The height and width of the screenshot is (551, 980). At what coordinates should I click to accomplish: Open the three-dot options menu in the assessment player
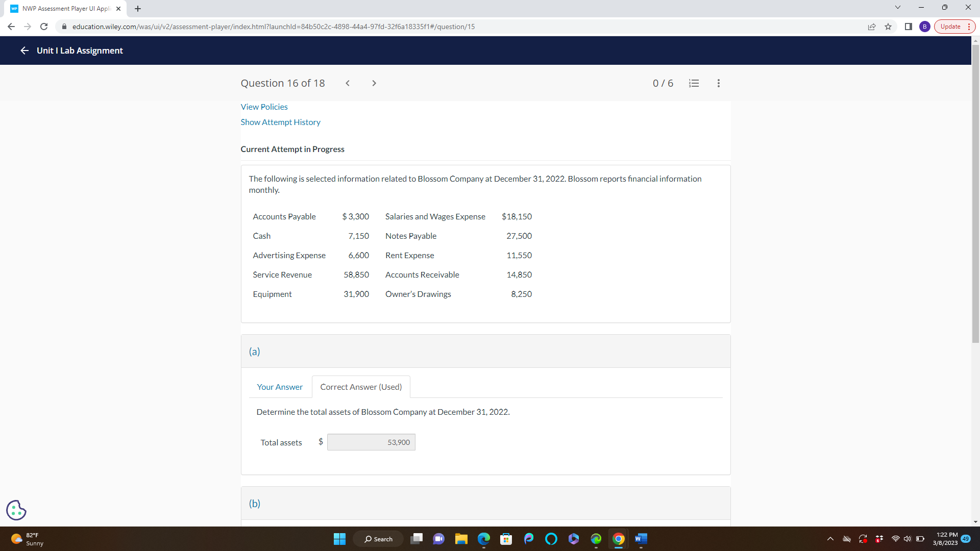coord(718,83)
